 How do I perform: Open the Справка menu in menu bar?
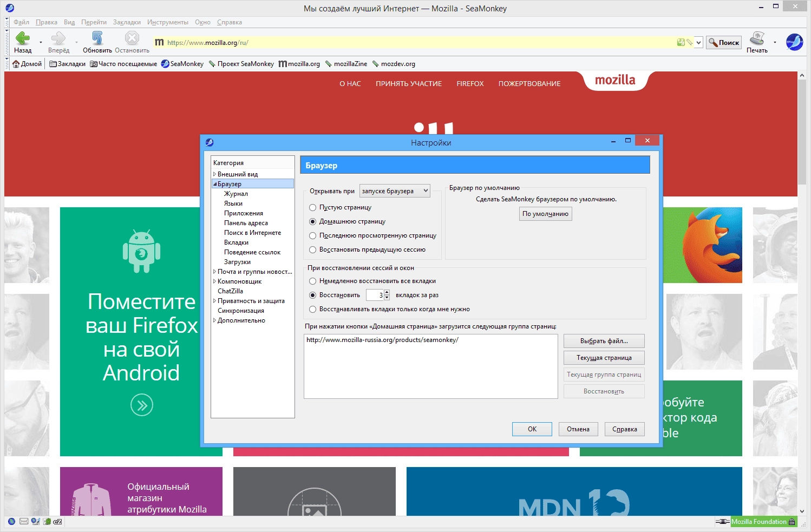pyautogui.click(x=230, y=22)
